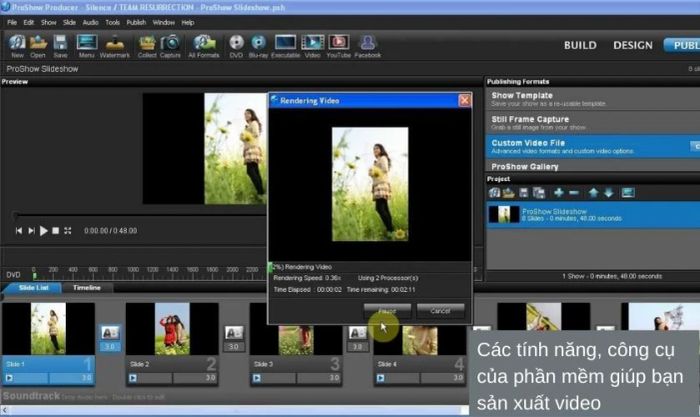Click the project menu screen icon
Image resolution: width=700 pixels, height=417 pixels.
point(628,193)
